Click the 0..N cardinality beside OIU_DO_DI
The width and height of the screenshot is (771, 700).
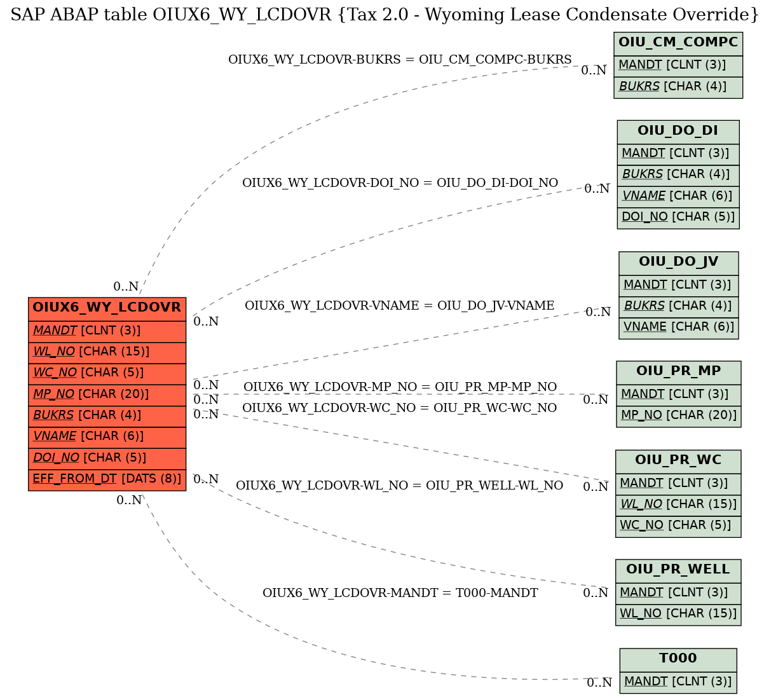(x=597, y=189)
